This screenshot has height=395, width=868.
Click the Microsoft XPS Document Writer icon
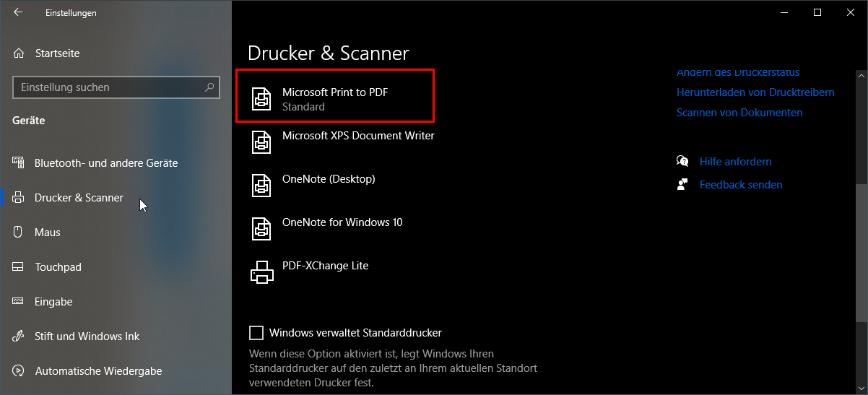tap(261, 142)
